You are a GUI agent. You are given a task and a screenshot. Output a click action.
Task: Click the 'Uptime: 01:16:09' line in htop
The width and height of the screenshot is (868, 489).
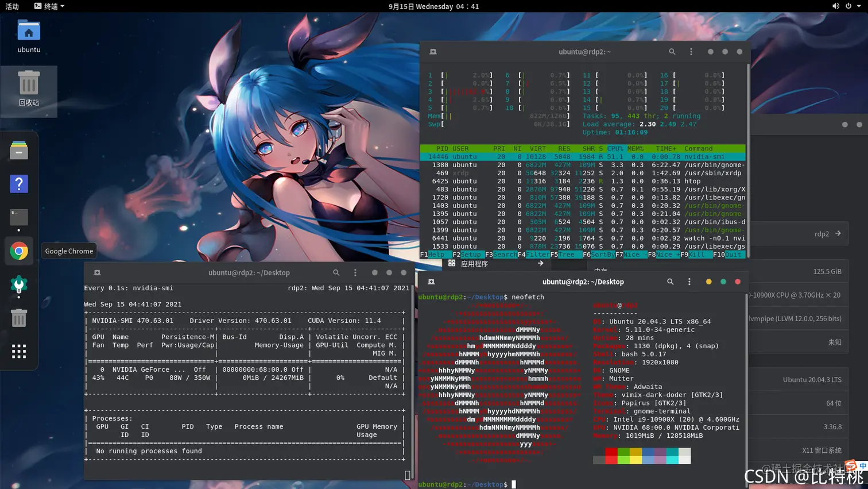click(615, 132)
